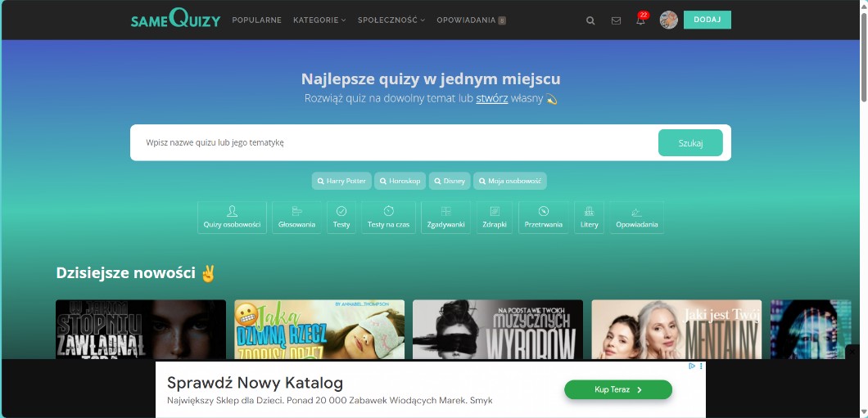Select the Quizy osobowości category icon
868x418 pixels.
click(x=232, y=218)
